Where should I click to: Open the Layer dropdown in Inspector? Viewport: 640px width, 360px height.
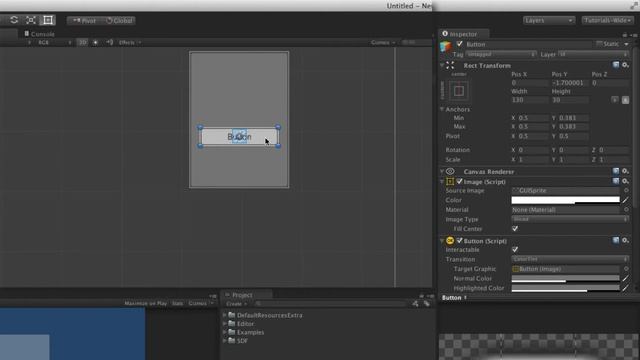click(593, 54)
